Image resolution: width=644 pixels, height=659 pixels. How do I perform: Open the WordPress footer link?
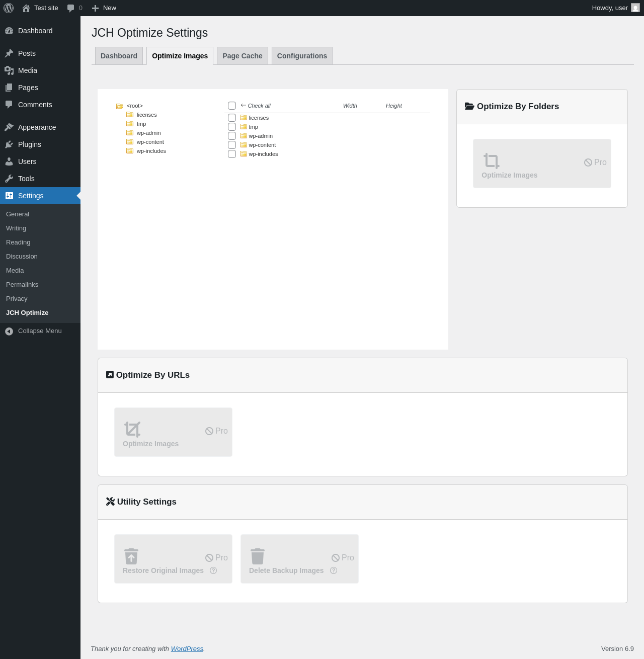tap(187, 649)
